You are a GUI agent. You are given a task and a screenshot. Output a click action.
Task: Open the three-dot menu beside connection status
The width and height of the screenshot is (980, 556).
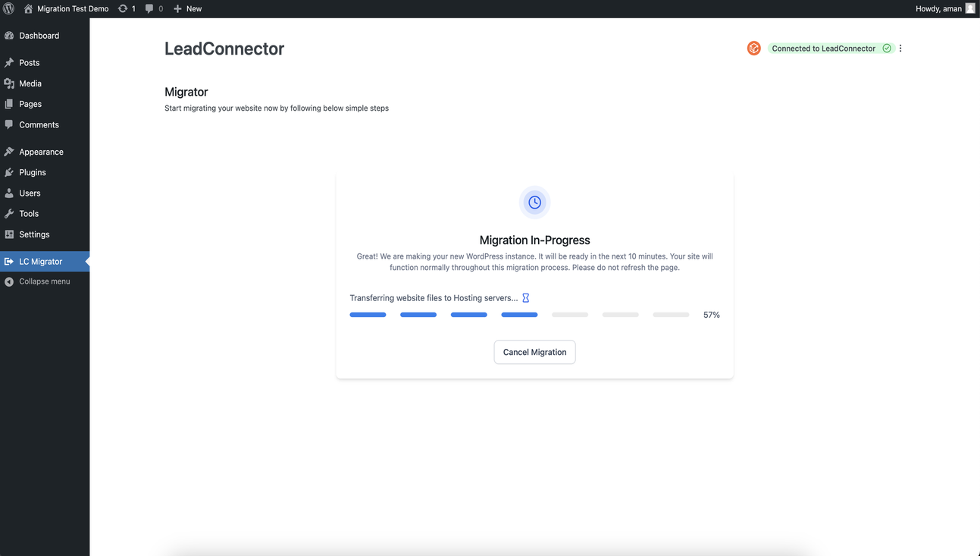click(900, 48)
